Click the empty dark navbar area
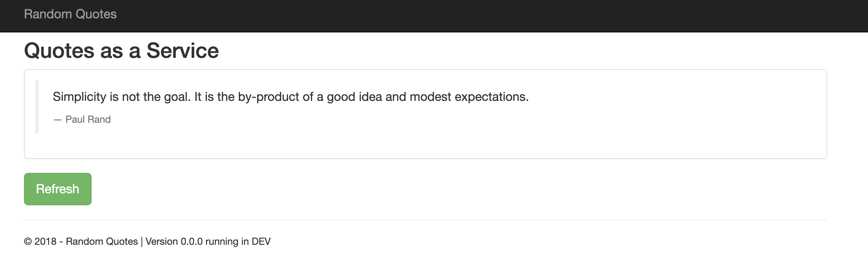Viewport: 868px width, 273px height. click(493, 16)
